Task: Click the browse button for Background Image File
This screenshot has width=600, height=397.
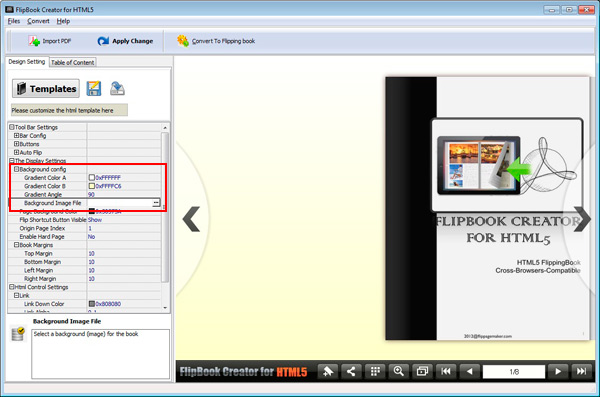Action: click(156, 203)
